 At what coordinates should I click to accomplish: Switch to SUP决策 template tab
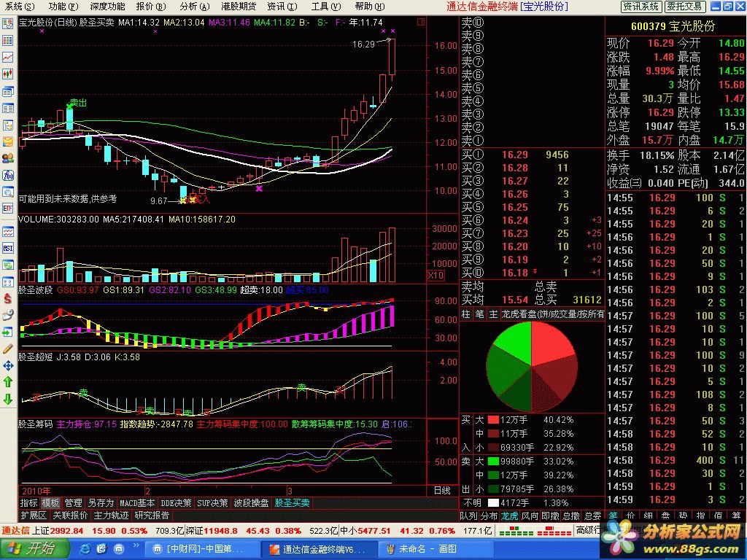212,503
